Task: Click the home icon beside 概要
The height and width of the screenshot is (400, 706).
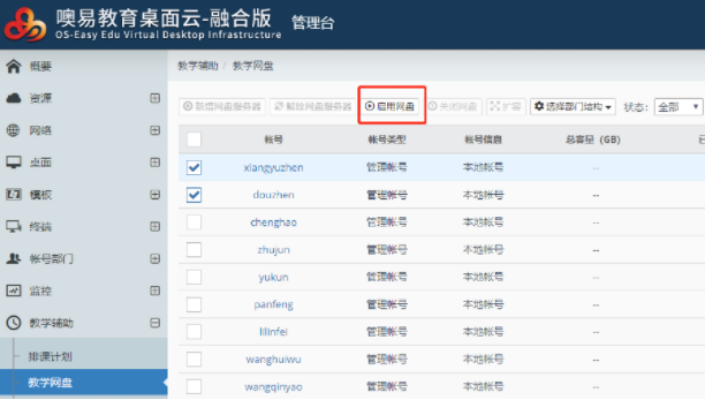Action: click(x=14, y=67)
